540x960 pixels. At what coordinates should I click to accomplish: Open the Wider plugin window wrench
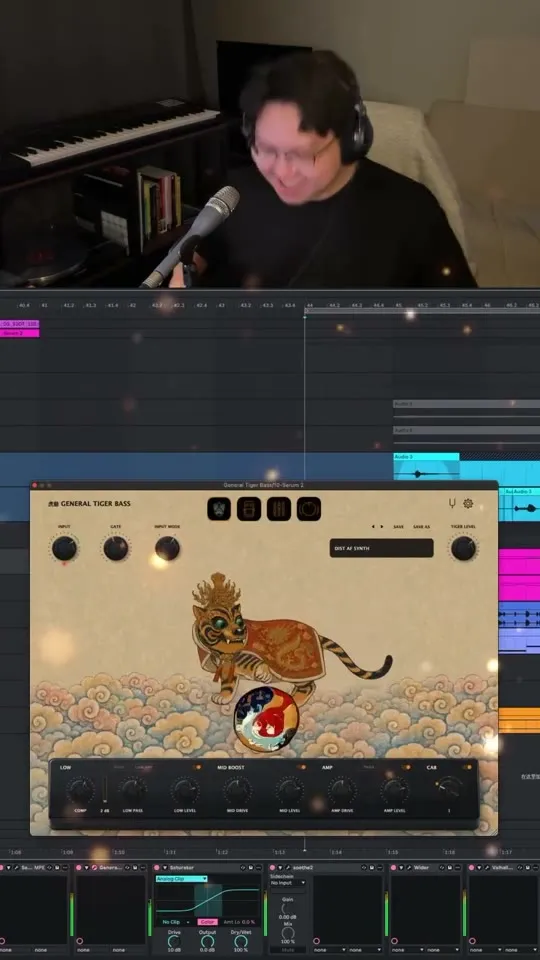pyautogui.click(x=408, y=868)
